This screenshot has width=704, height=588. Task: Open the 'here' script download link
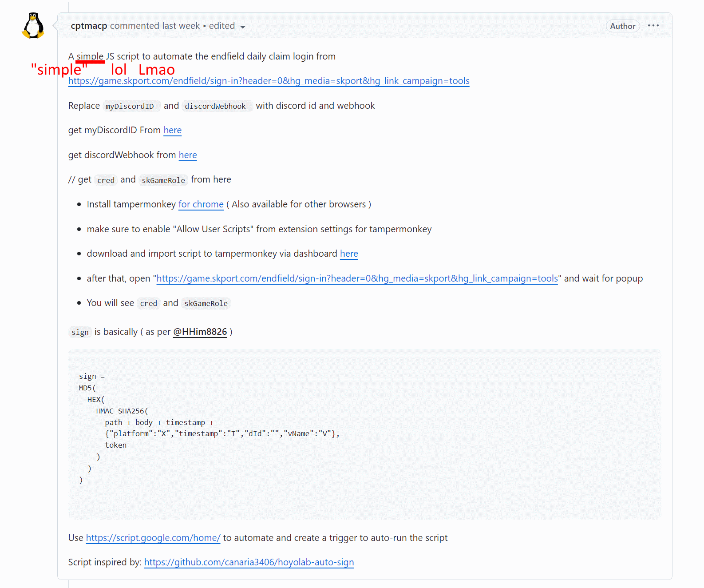click(x=349, y=254)
